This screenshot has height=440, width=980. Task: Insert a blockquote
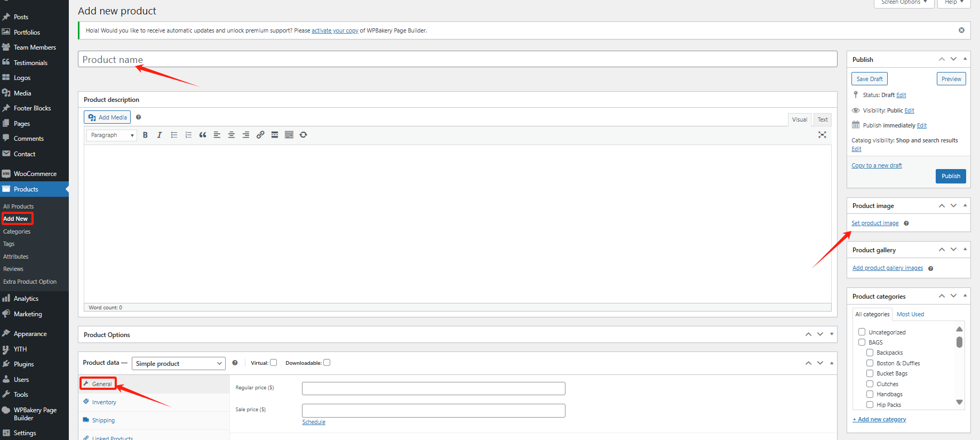tap(203, 135)
